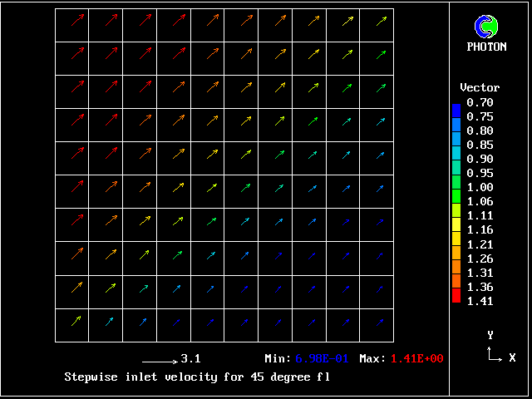Select the 1.41 legend value
This screenshot has height=399, width=532.
click(480, 301)
